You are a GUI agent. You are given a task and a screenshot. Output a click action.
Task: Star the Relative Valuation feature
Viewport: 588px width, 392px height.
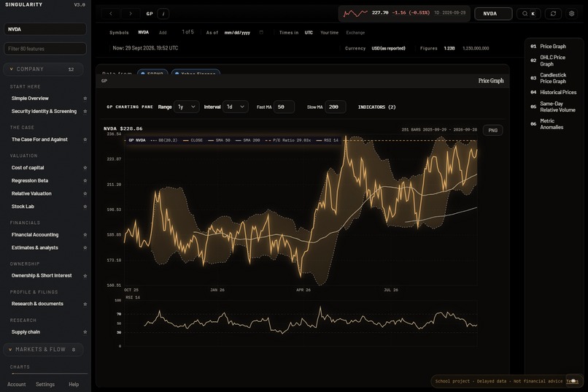pos(85,193)
